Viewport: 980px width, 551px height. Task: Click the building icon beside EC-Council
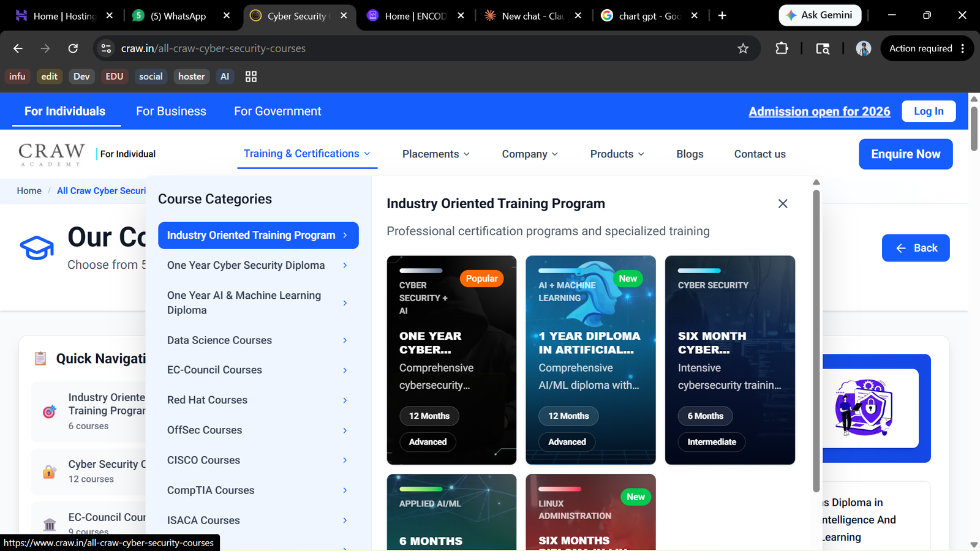pos(50,524)
